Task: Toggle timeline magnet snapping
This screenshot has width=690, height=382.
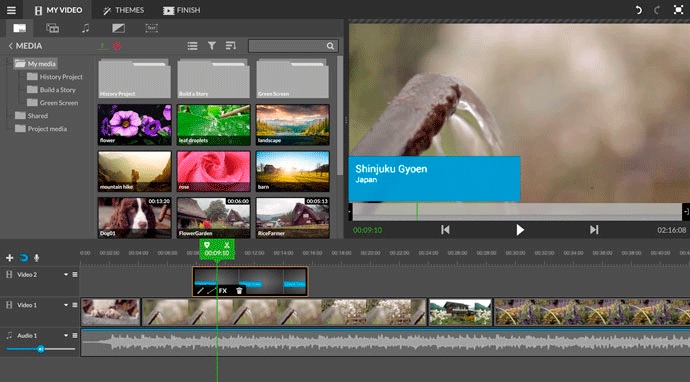Action: point(23,258)
